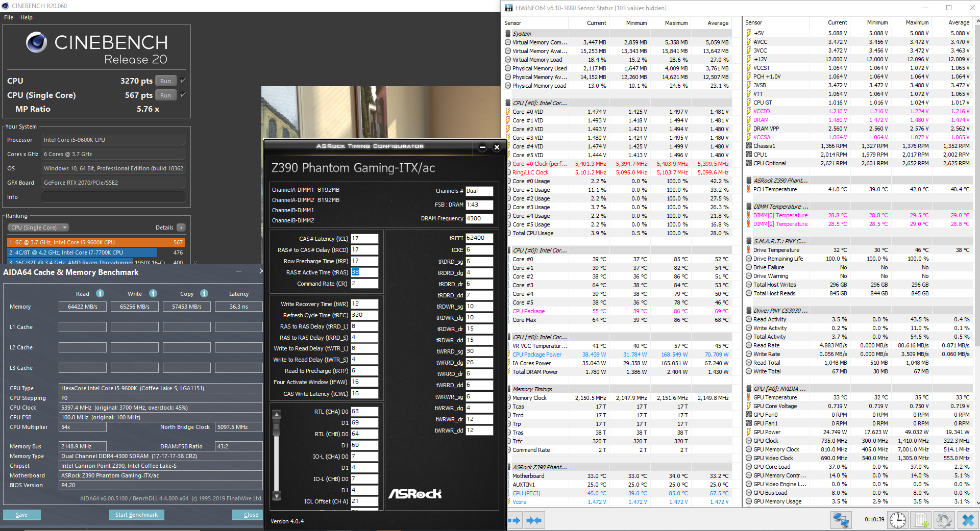Click the Ring/LLC Clock row label
Screen dimensions: 980x531
coord(530,172)
